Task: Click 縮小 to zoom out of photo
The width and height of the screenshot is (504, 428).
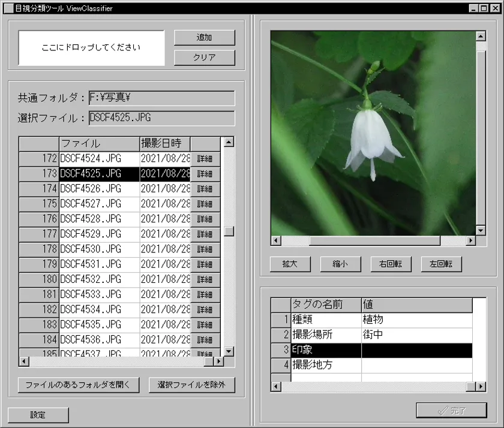Action: [x=340, y=264]
